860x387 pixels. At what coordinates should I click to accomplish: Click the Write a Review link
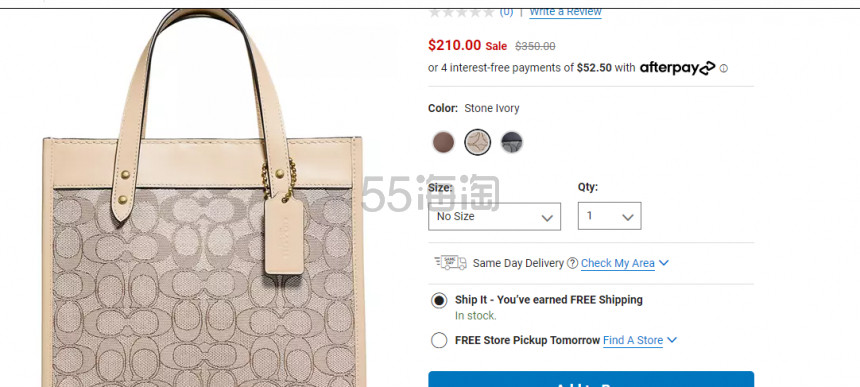coord(565,12)
